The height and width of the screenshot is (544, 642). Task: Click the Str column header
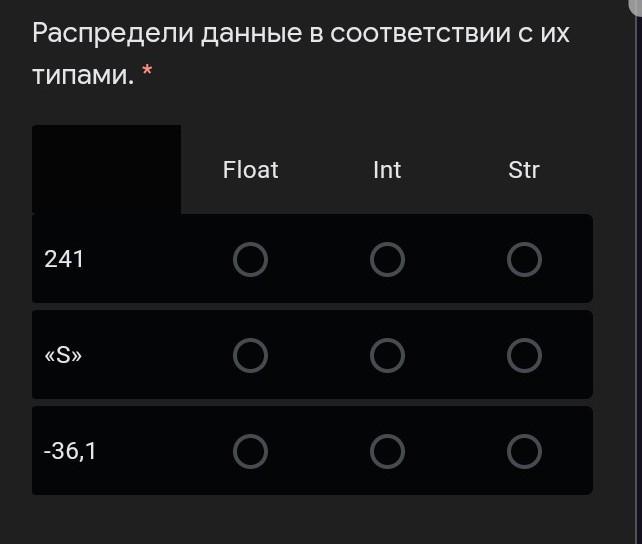coord(524,170)
